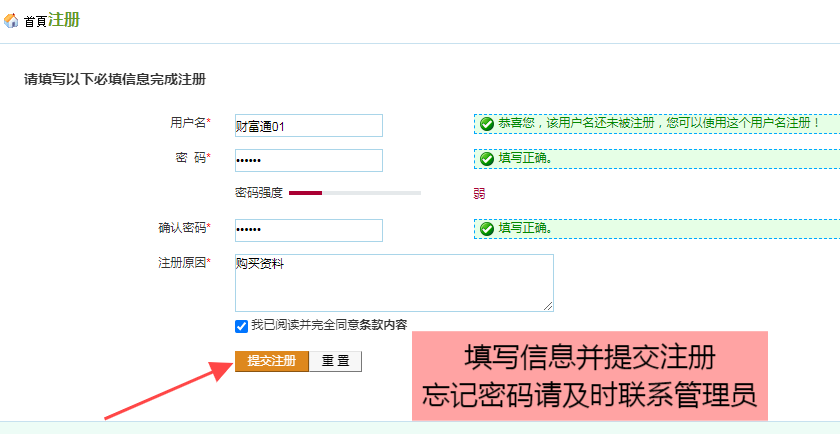Click the green checkmark beside confirm-password 填写正确
Viewport: 840px width, 434px height.
(x=487, y=228)
